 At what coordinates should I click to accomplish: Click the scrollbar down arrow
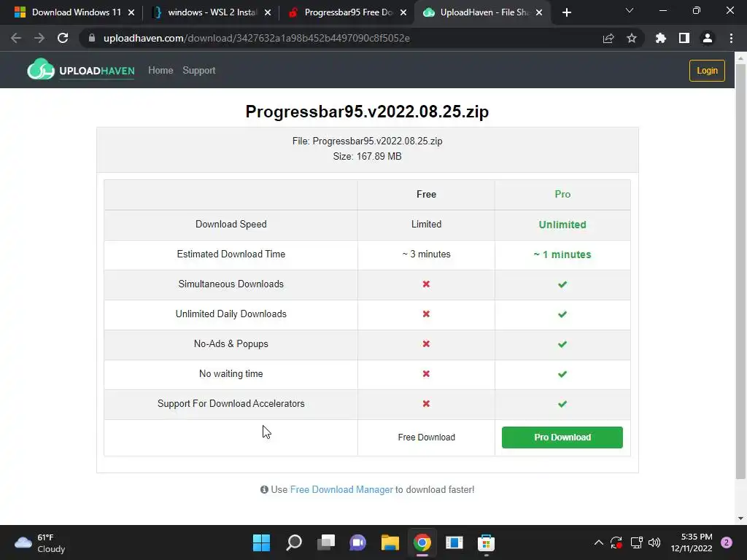pyautogui.click(x=740, y=518)
